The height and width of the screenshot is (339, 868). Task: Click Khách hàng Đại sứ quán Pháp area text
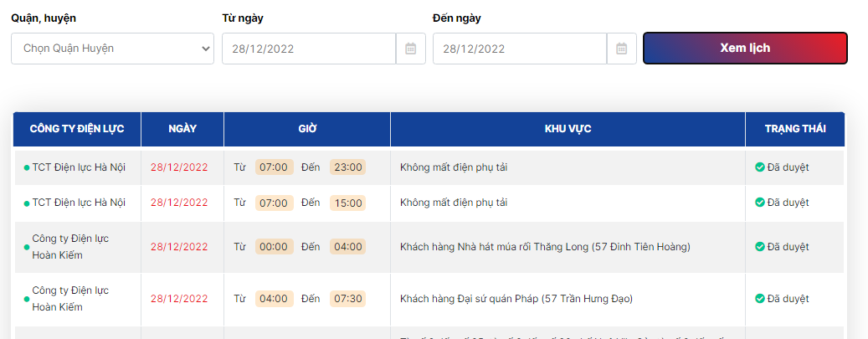(516, 299)
